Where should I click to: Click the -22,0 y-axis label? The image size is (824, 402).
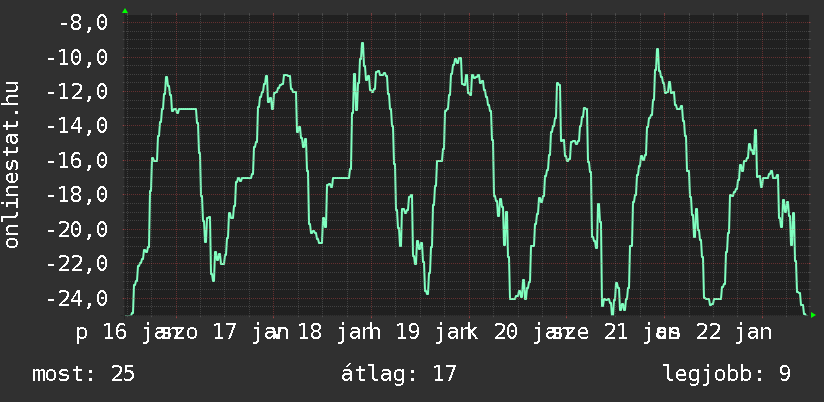point(76,264)
